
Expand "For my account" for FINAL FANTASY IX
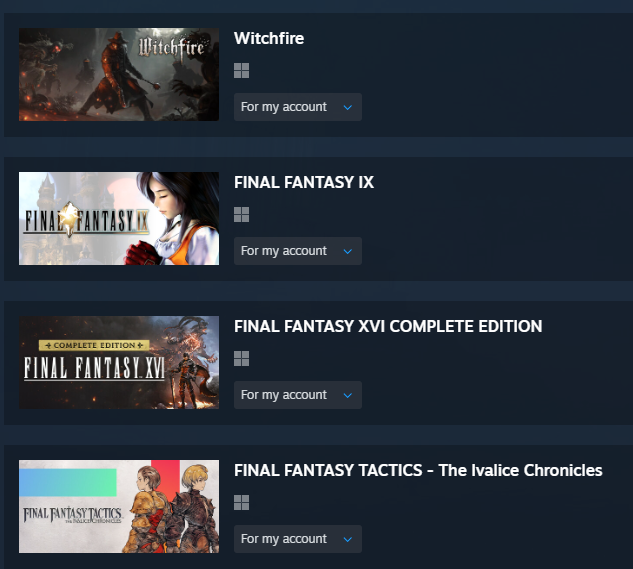tap(298, 251)
